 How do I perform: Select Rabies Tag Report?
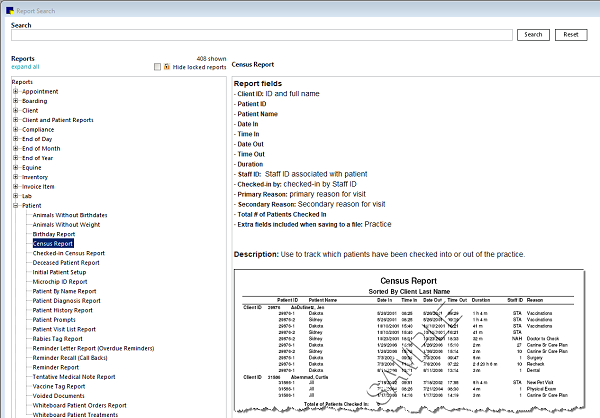[57, 339]
